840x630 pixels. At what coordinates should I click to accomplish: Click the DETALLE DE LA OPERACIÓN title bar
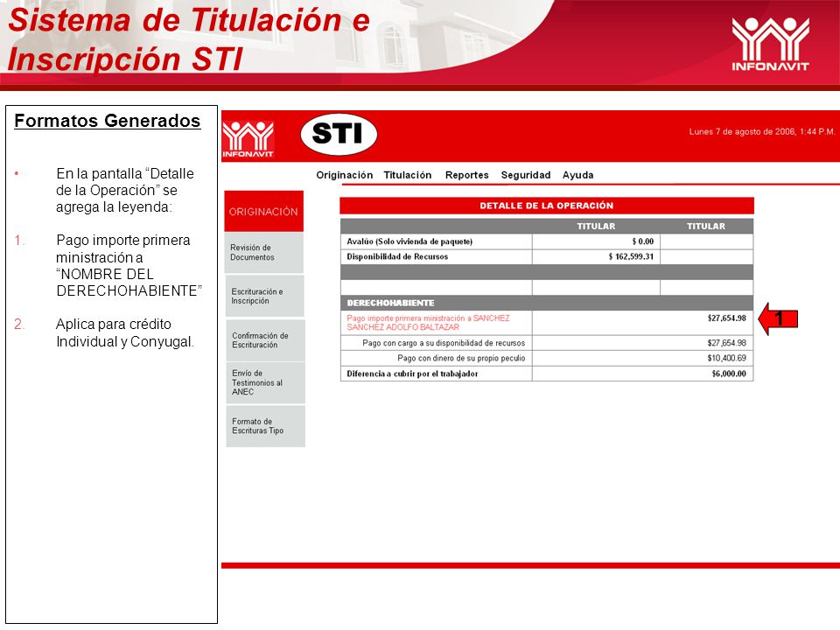[x=546, y=206]
